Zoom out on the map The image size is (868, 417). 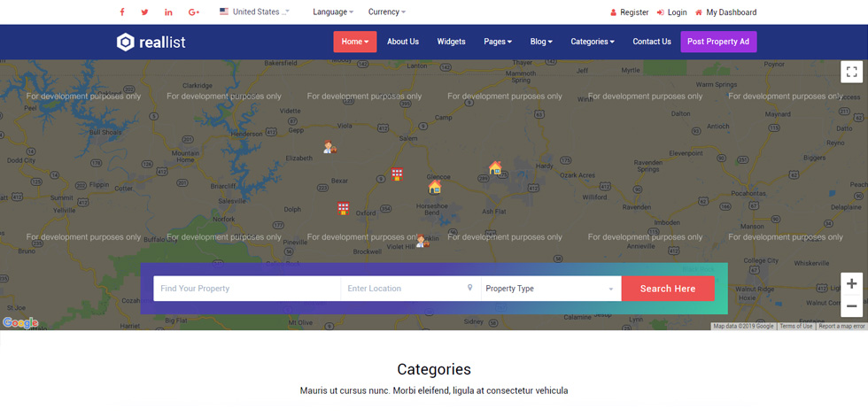point(851,305)
